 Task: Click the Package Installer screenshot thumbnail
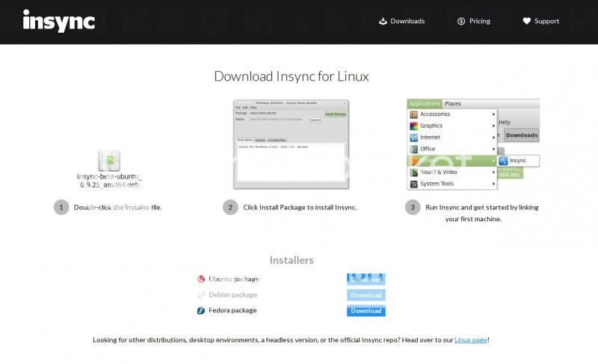[x=291, y=143]
